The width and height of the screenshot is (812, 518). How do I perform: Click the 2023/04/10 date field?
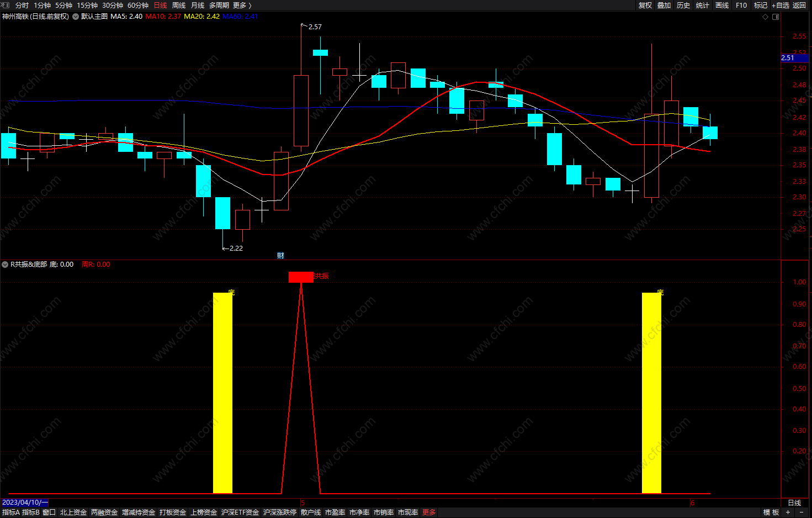24,503
